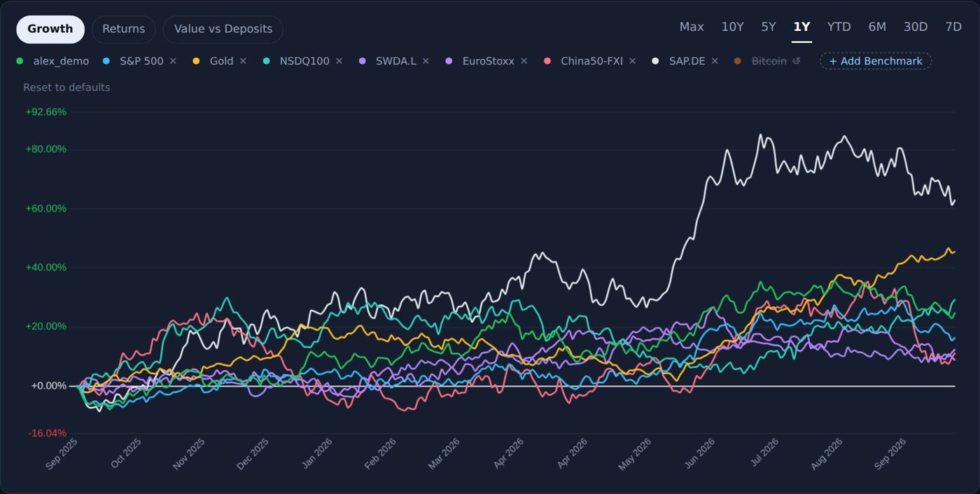Remove the SAP.DE benchmark
The height and width of the screenshot is (494, 980).
[x=715, y=61]
